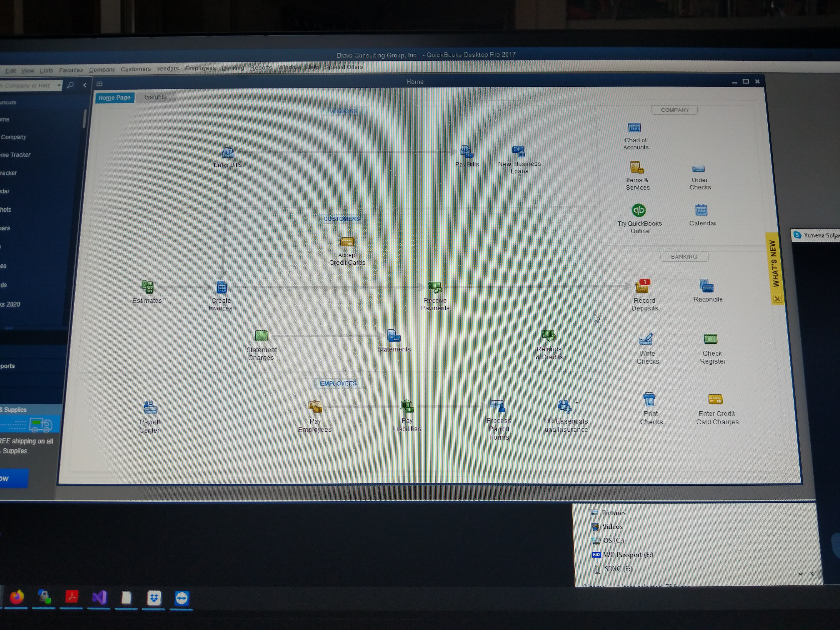Expand the search Company or Help dropdown

coord(59,85)
